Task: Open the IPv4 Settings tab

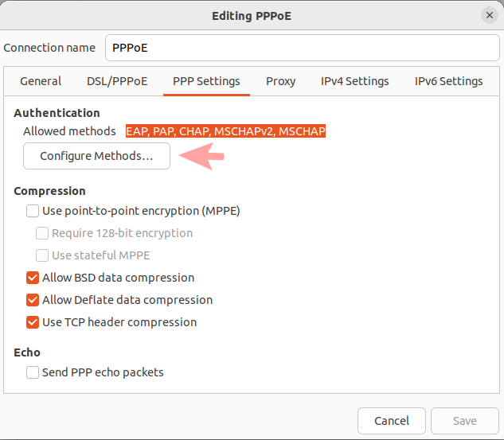Action: tap(355, 81)
